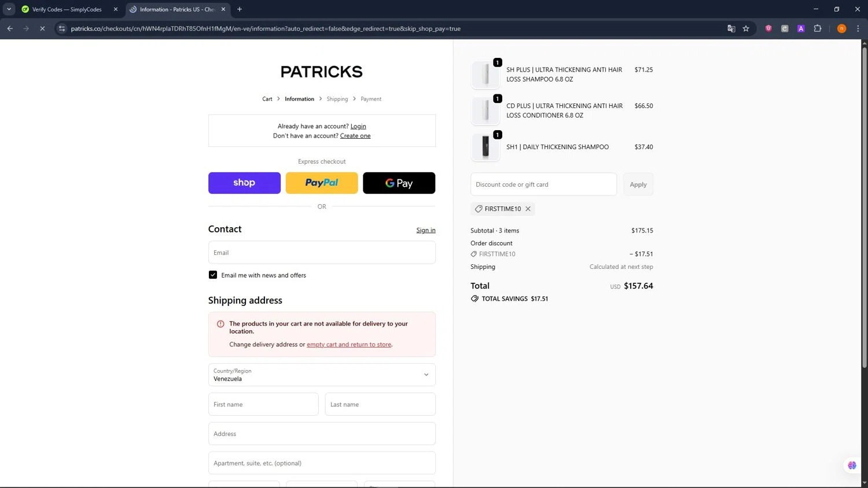
Task: Open the tab search dropdown arrow
Action: [9, 9]
